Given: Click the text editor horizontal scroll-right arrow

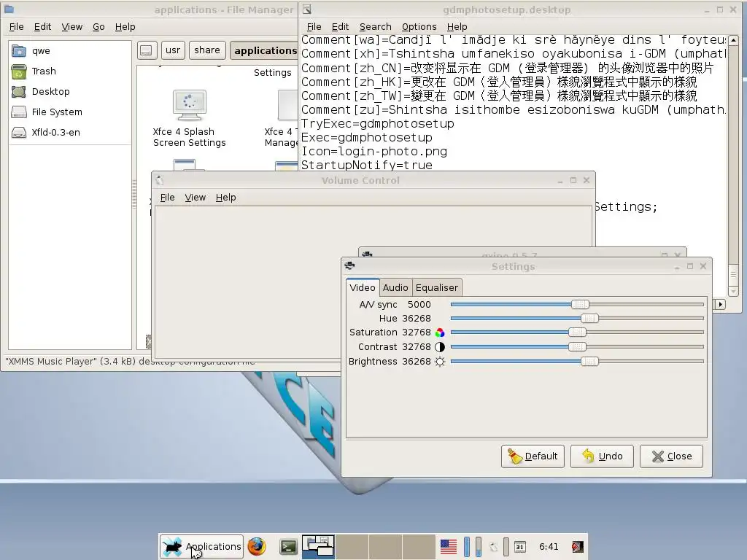Looking at the screenshot, I should (720, 304).
